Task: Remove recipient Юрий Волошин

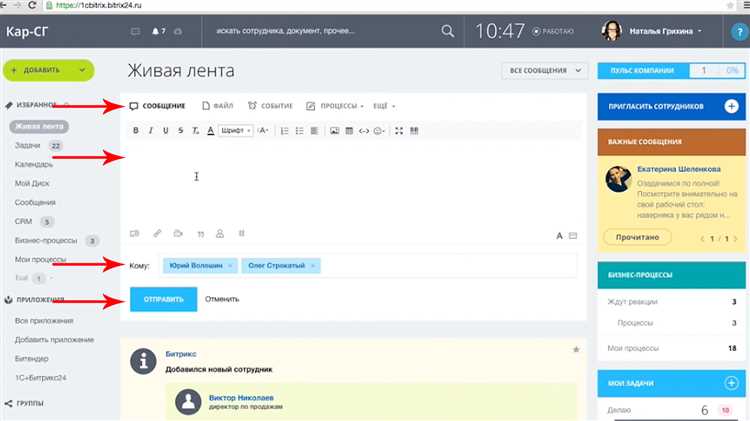Action: tap(230, 266)
